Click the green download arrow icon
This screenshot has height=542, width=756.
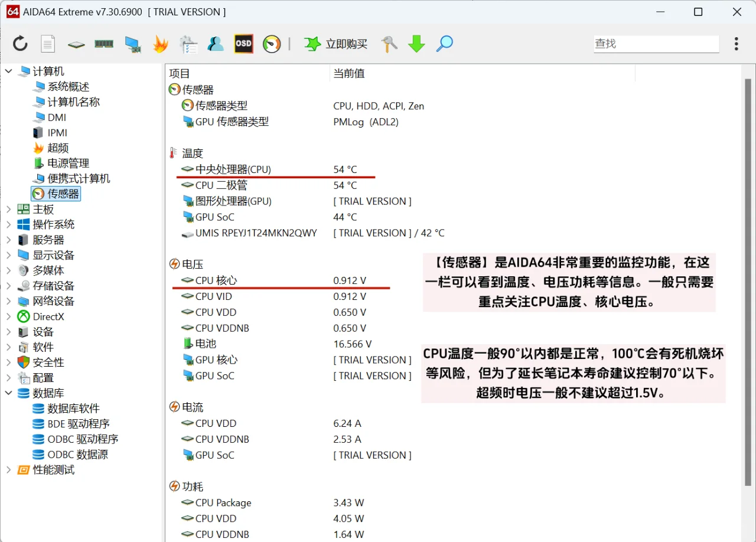point(417,44)
